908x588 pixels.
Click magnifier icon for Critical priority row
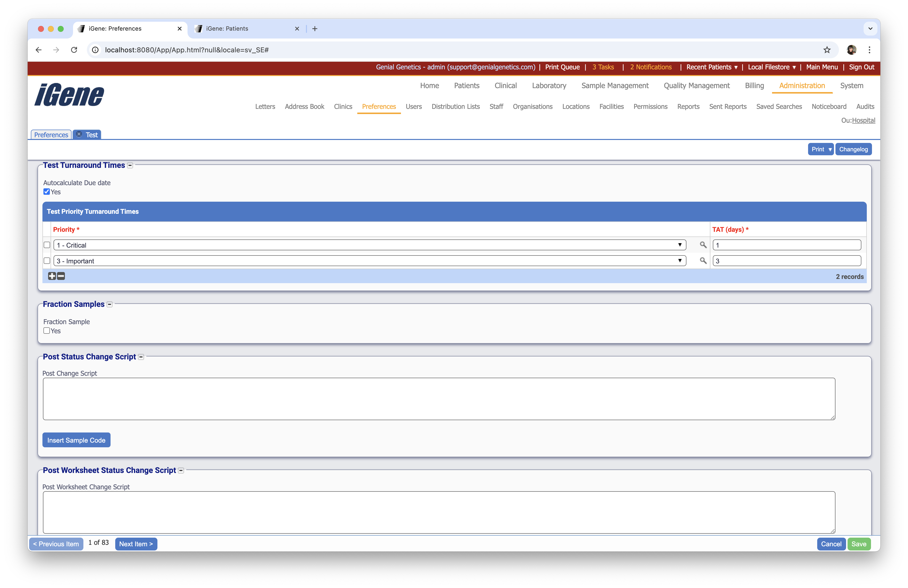coord(703,245)
